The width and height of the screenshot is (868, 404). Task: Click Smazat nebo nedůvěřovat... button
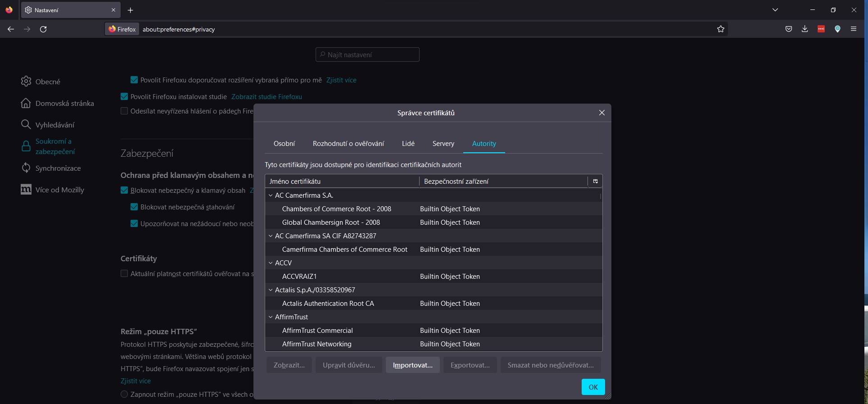(x=551, y=365)
